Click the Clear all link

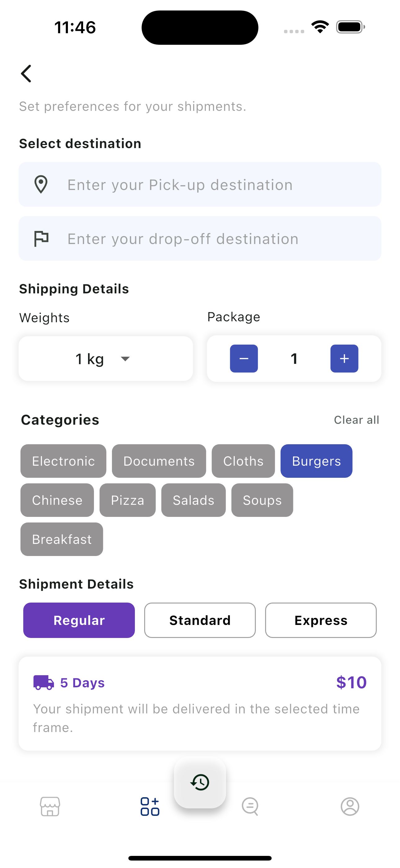tap(356, 420)
